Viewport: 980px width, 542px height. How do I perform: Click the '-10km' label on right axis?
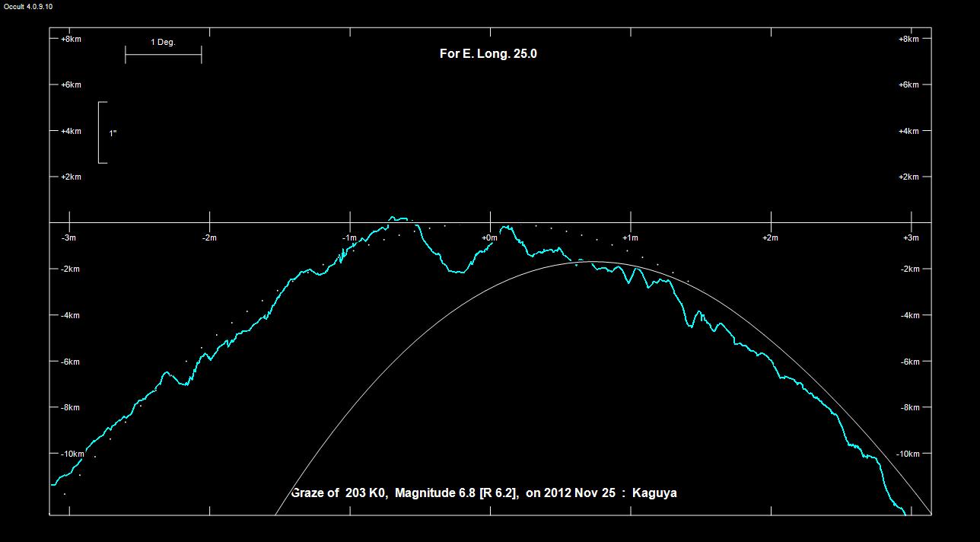pos(908,454)
